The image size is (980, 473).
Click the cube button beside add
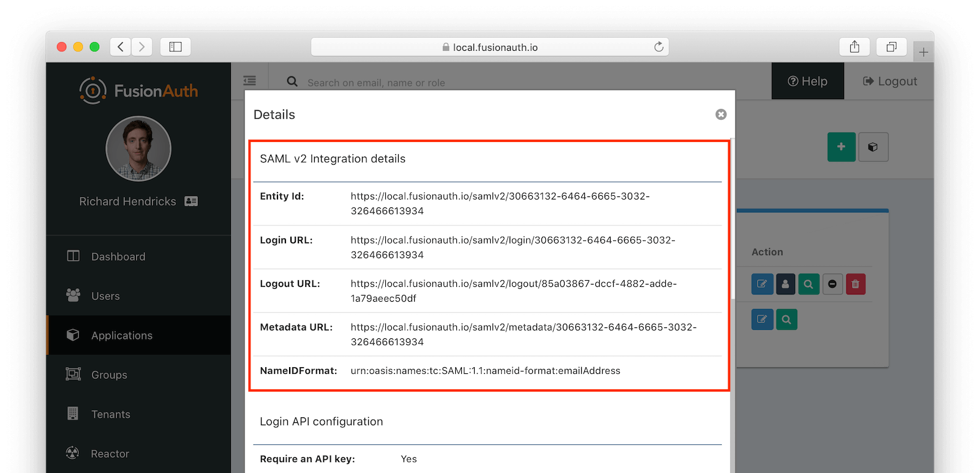click(x=873, y=147)
